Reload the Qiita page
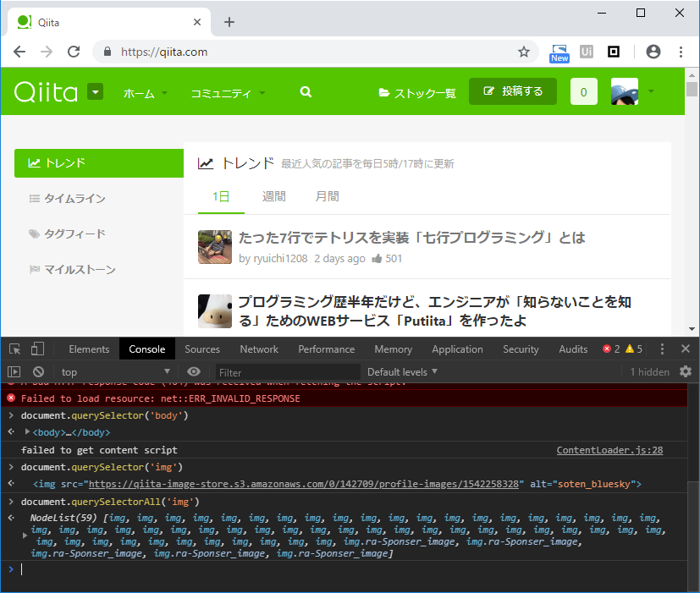Screen dimensions: 700x593 coord(74,52)
